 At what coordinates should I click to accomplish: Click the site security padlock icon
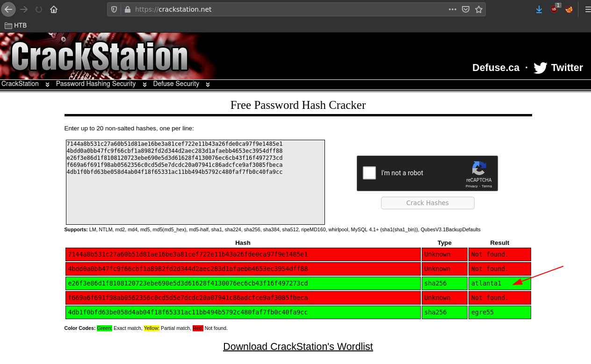coord(127,9)
